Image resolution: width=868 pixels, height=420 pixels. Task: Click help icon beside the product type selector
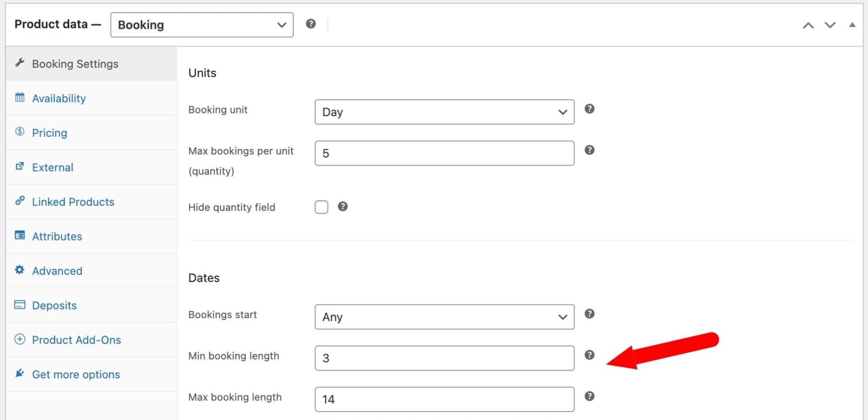pyautogui.click(x=311, y=24)
